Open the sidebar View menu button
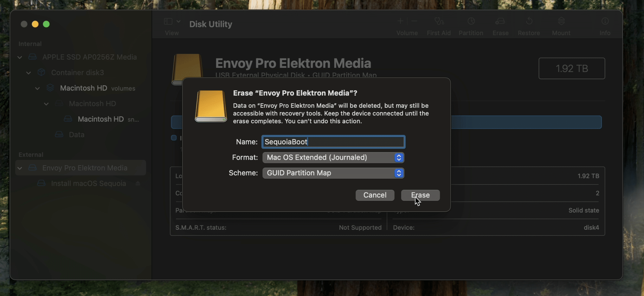The height and width of the screenshot is (296, 644). click(172, 22)
